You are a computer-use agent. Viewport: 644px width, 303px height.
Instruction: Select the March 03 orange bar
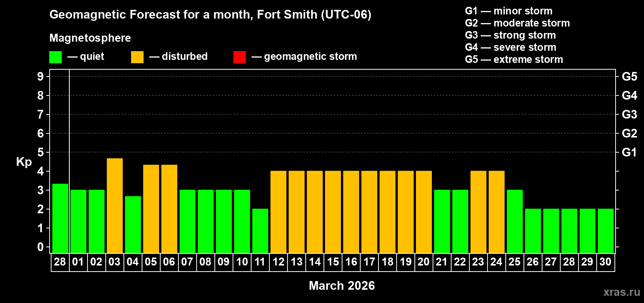pos(115,206)
